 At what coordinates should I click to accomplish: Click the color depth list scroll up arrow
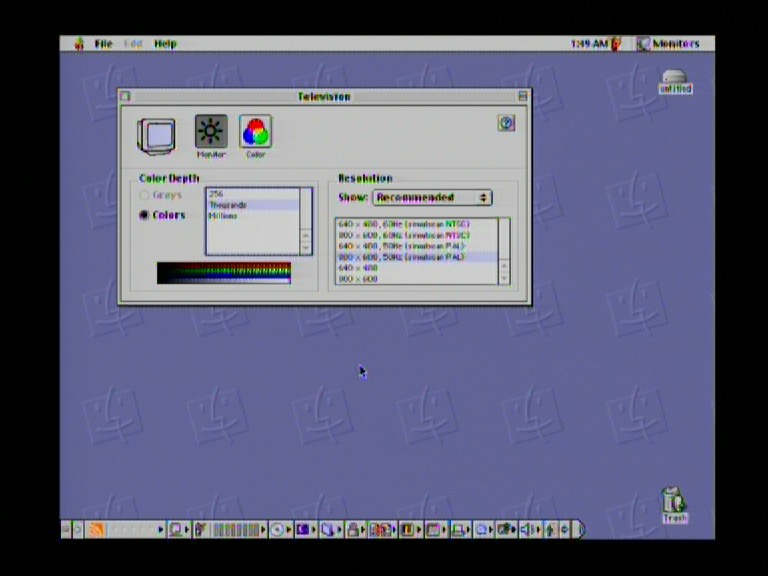point(306,236)
